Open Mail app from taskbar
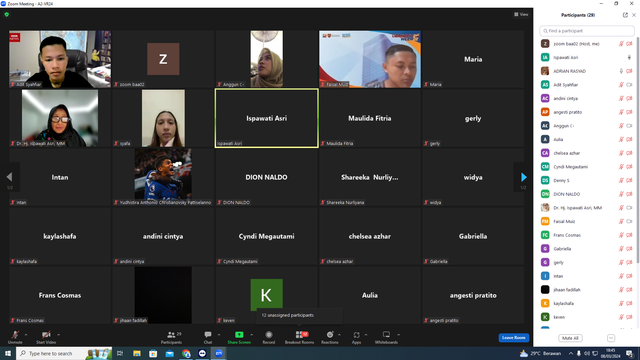This screenshot has width=640, height=360. (169, 353)
